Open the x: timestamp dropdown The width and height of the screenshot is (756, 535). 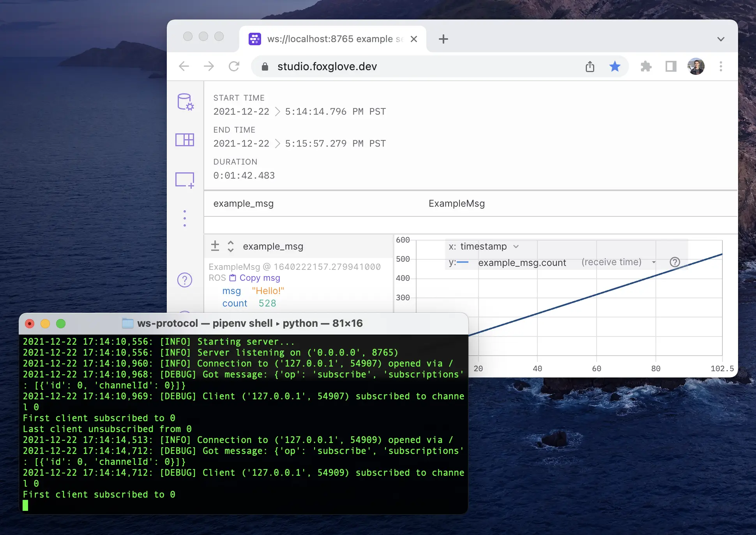(516, 246)
